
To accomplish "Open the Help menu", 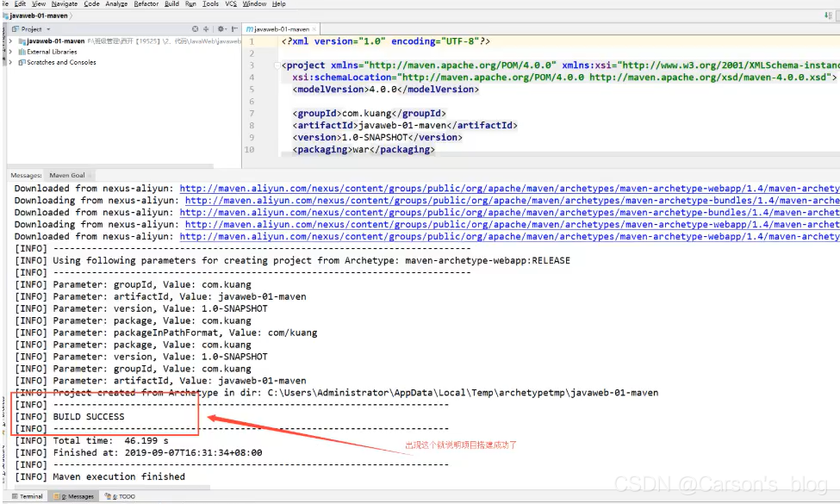I will [x=278, y=3].
